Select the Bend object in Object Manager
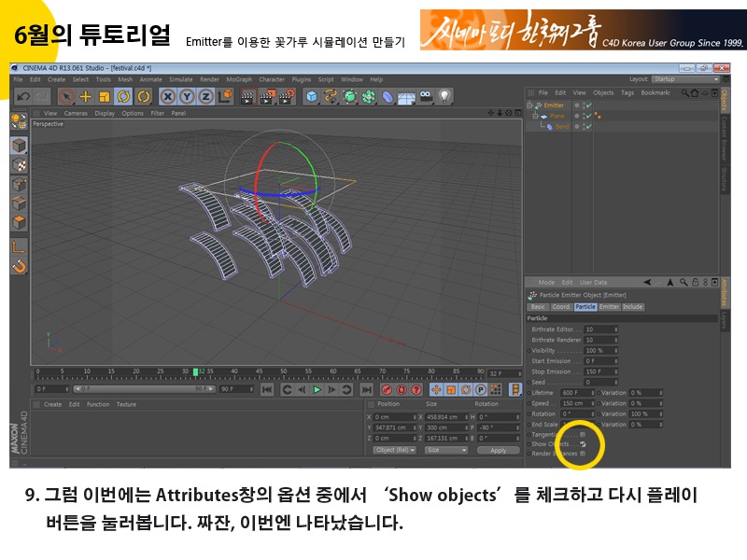The image size is (747, 560). click(x=562, y=127)
